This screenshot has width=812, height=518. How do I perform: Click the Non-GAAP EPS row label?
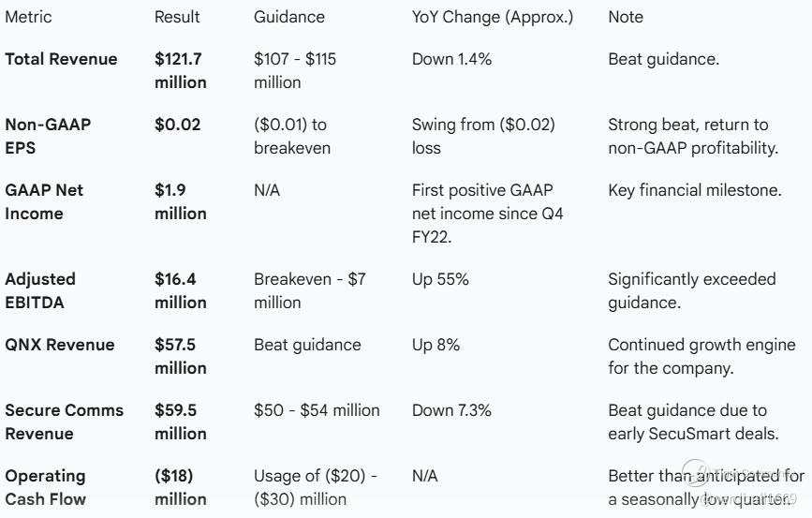click(x=48, y=136)
